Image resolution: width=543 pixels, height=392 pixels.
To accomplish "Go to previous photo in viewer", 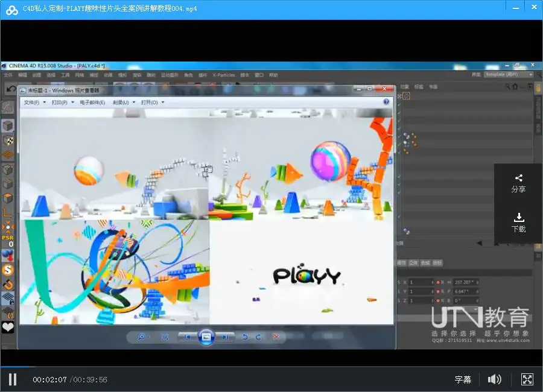I will [187, 337].
